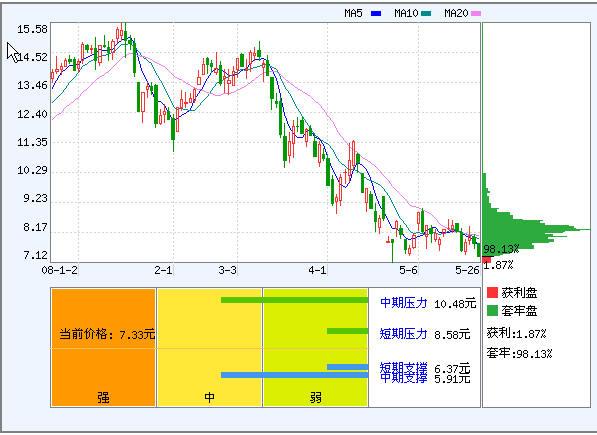Click the 98.13% chip distribution label
The width and height of the screenshot is (597, 435).
pyautogui.click(x=501, y=249)
